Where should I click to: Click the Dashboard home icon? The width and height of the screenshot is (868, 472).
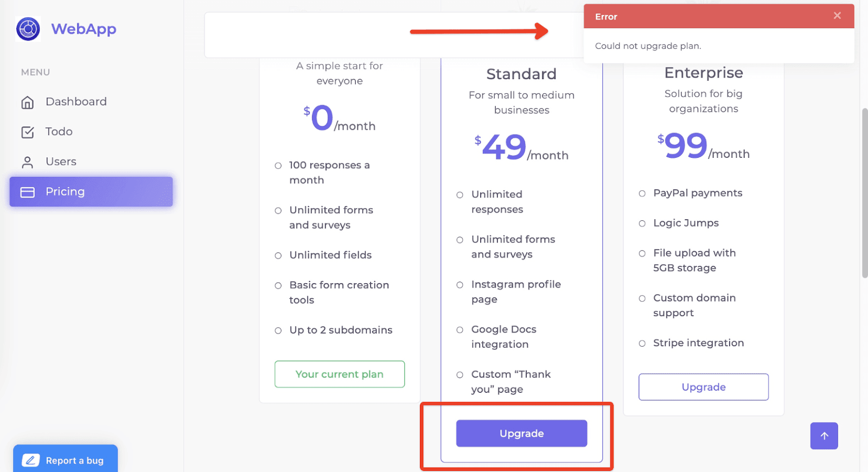28,102
